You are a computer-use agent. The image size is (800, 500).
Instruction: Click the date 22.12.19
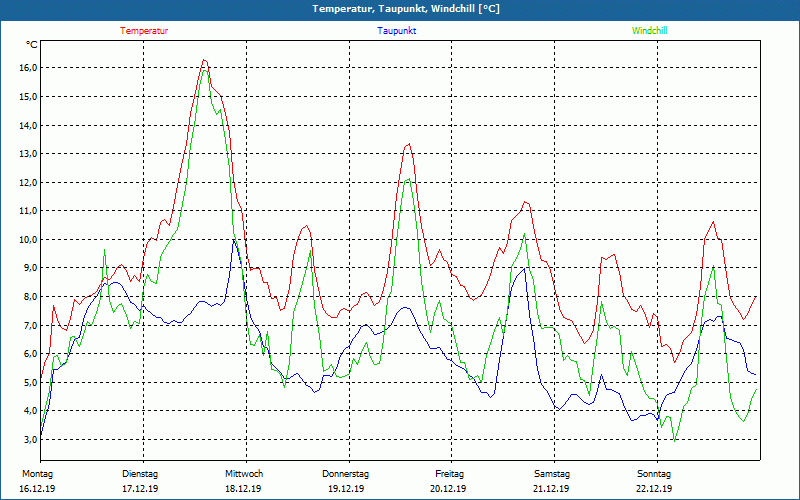pos(654,489)
